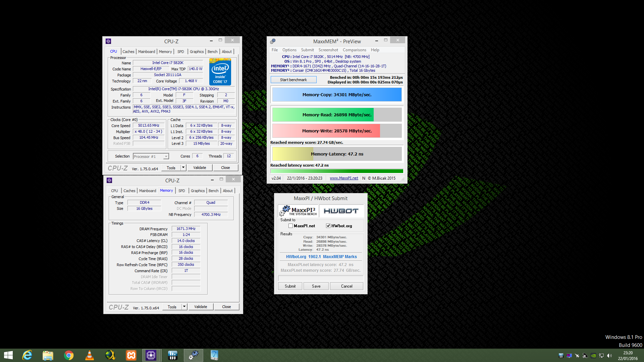Open VLC media player from the taskbar

pyautogui.click(x=90, y=355)
